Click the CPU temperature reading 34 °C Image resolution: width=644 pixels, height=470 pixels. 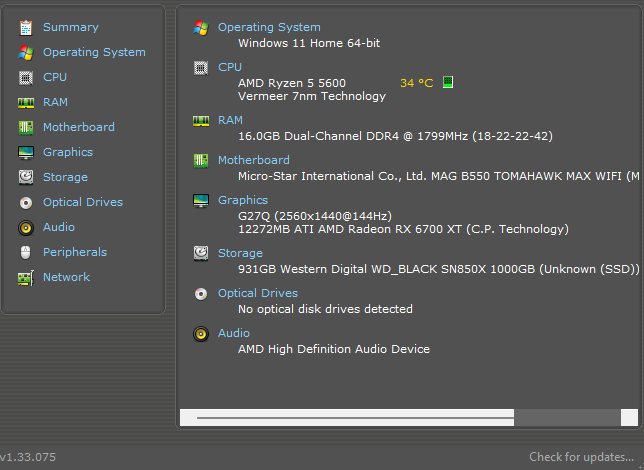click(x=416, y=83)
